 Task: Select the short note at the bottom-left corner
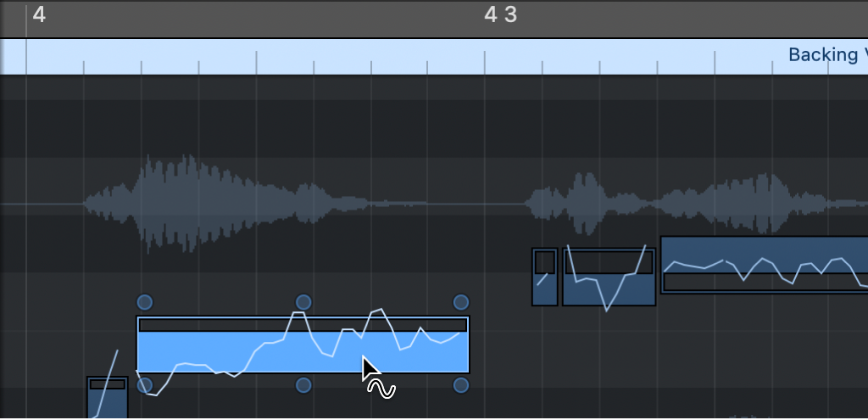(x=108, y=402)
